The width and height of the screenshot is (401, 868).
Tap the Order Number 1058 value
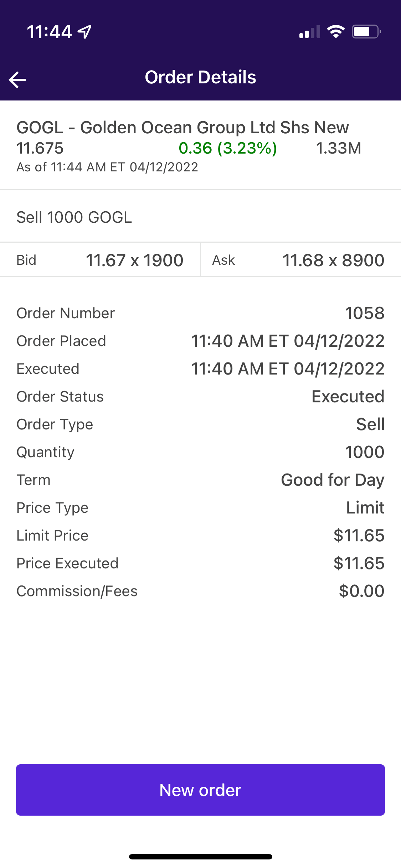tap(364, 313)
